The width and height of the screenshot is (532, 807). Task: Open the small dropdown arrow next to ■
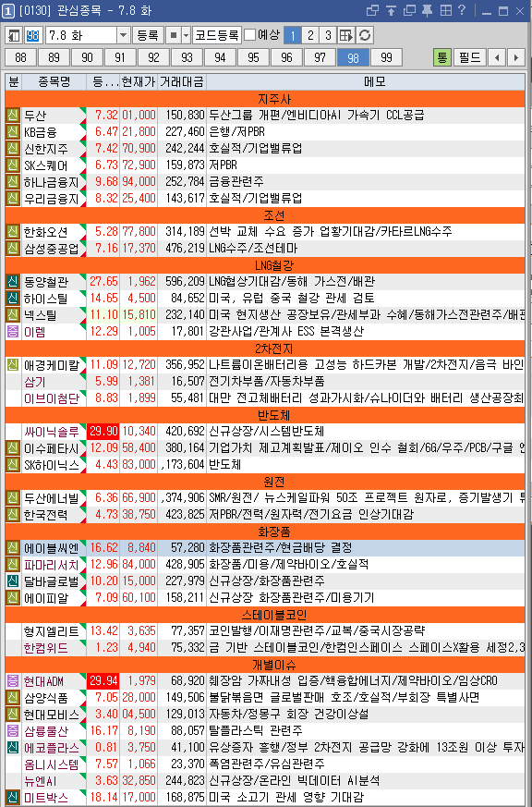tap(186, 35)
